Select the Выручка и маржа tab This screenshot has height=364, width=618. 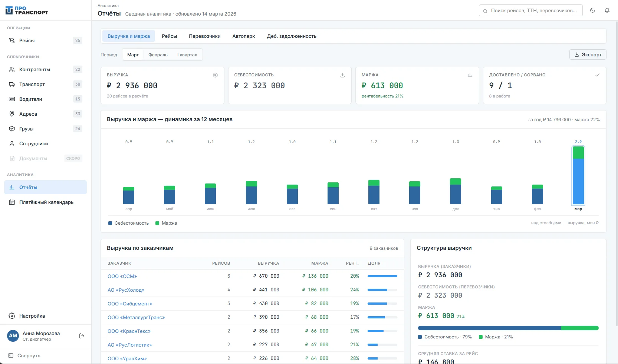coord(129,36)
